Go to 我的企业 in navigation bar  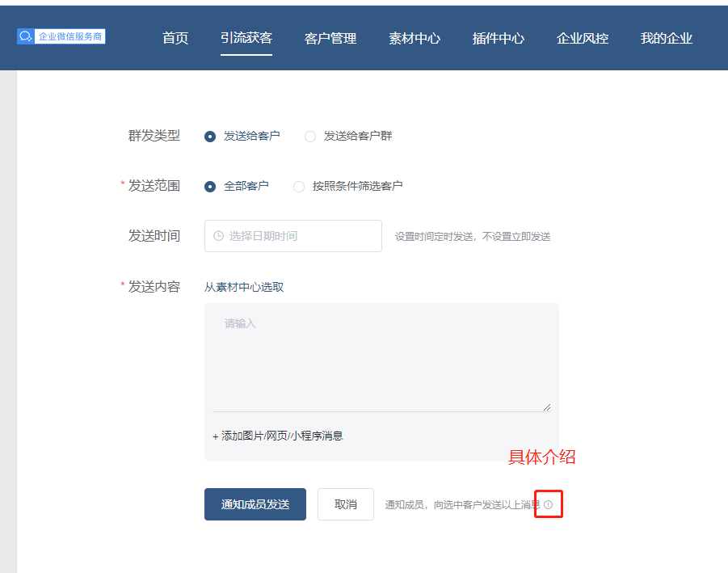[667, 38]
